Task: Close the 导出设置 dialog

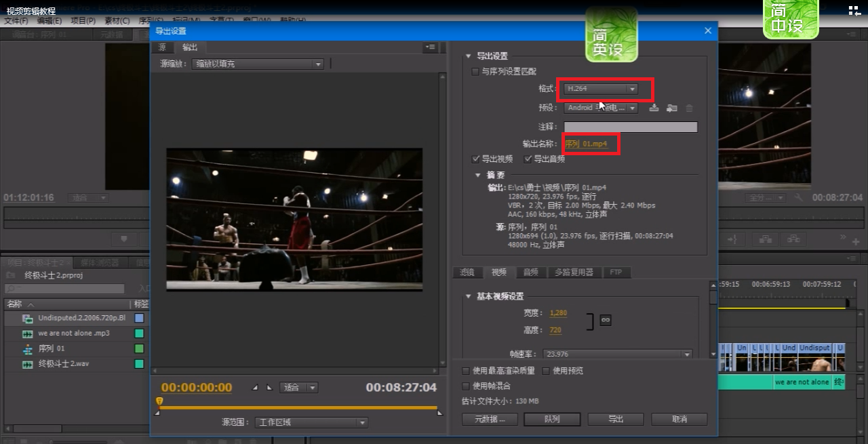Action: 708,31
